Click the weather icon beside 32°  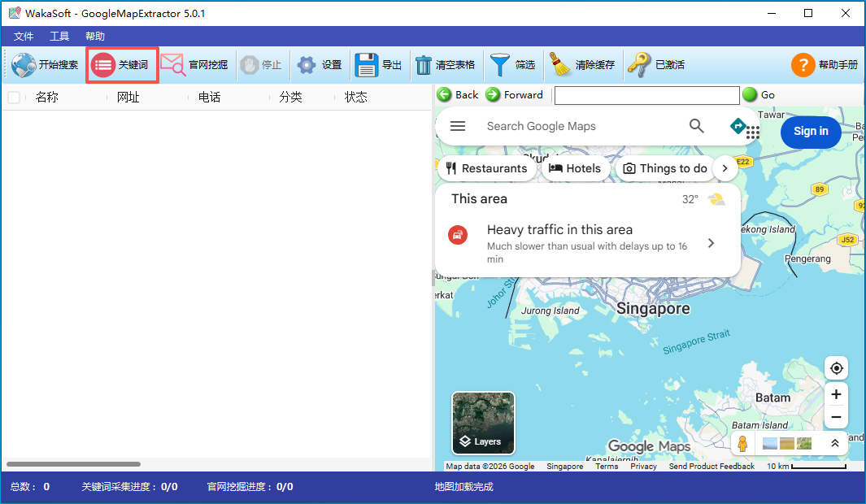(x=716, y=199)
